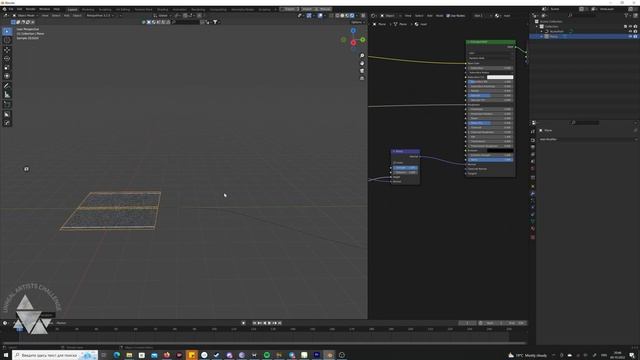The width and height of the screenshot is (640, 360).
Task: Jump to the timeline end frame
Action: 280,323
